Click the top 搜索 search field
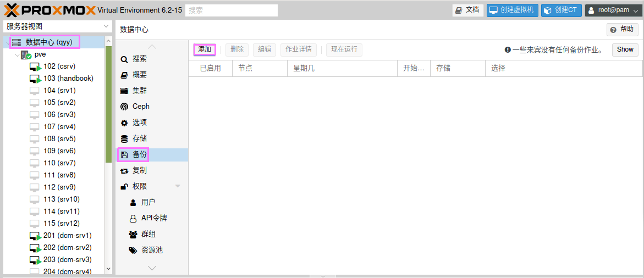644x278 pixels. point(232,10)
